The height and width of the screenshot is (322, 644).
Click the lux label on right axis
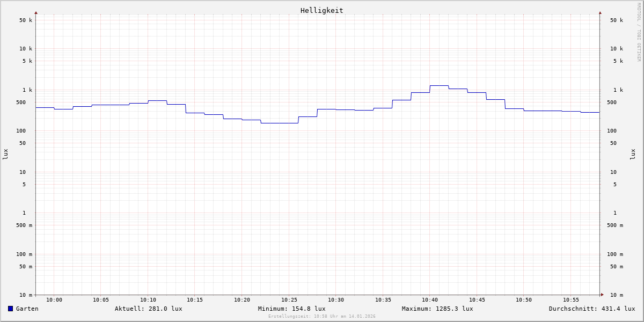click(x=633, y=154)
